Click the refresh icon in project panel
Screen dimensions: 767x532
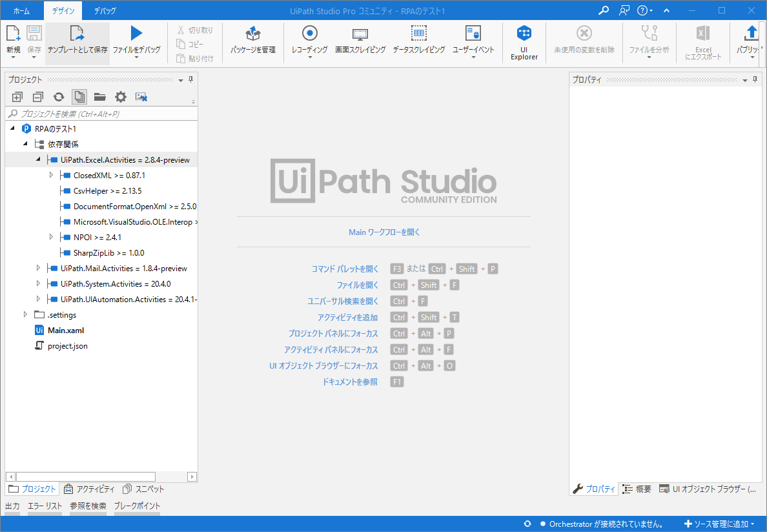(x=59, y=97)
